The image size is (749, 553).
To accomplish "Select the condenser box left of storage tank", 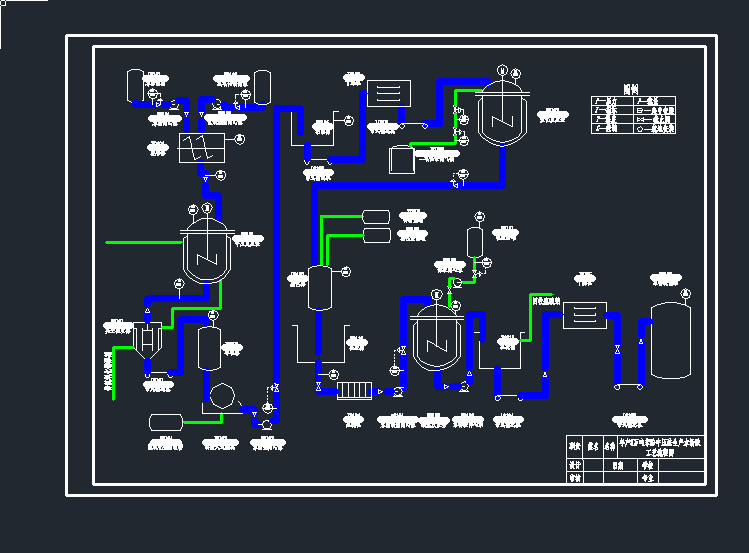I will click(585, 315).
